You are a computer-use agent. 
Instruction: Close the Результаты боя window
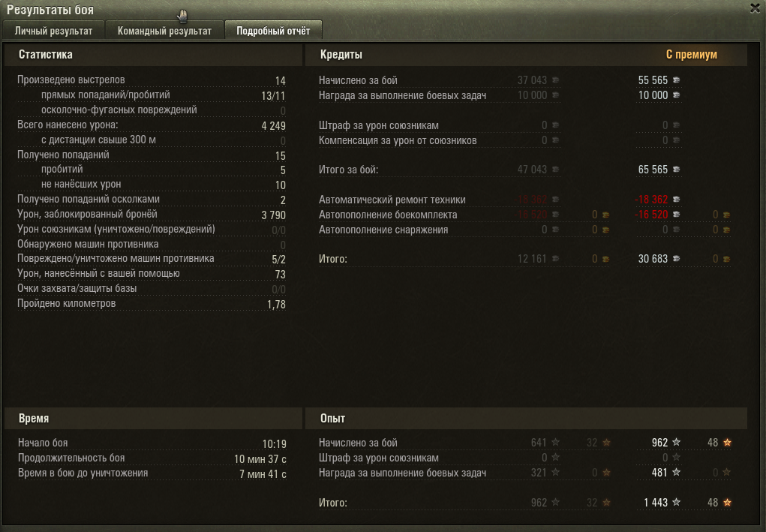[755, 8]
